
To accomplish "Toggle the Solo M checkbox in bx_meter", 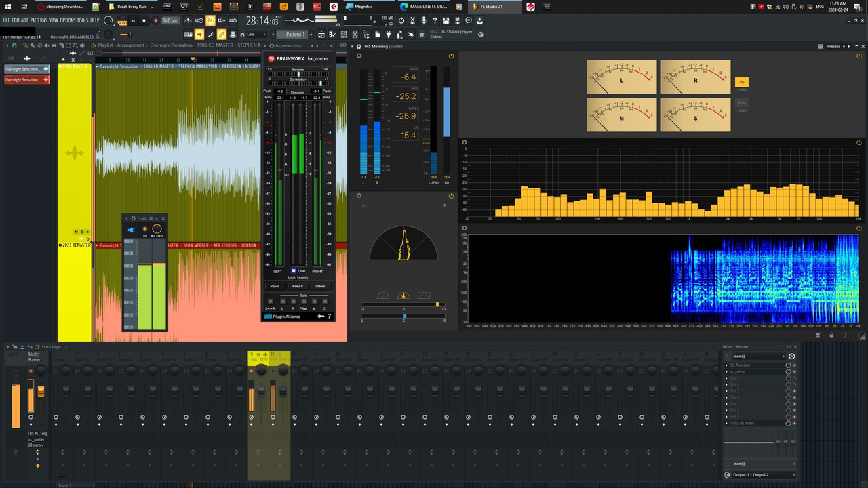I will 315,301.
